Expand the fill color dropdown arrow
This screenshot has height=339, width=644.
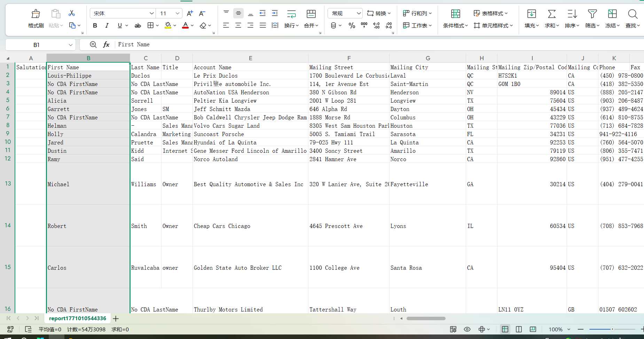click(175, 25)
